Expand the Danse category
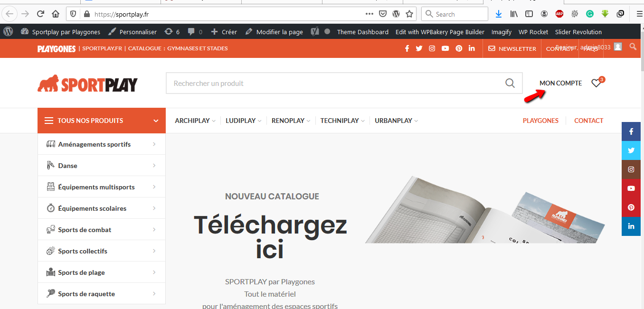644x309 pixels. click(x=102, y=165)
